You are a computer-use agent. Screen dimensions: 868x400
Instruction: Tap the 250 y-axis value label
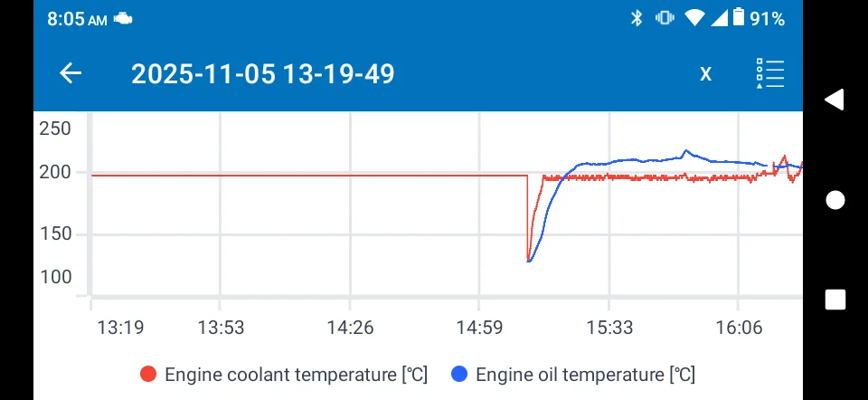pos(55,129)
